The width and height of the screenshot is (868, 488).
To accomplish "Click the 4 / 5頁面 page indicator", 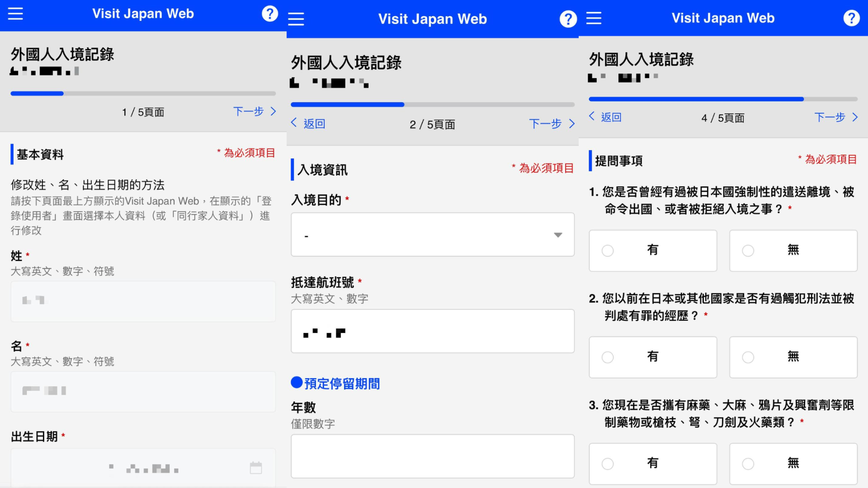I will click(723, 118).
